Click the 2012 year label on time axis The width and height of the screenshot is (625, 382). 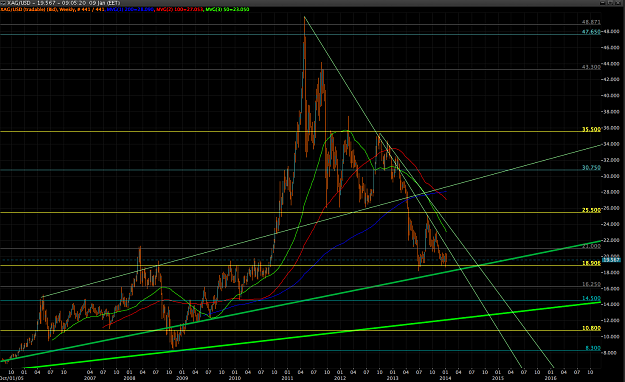coord(340,378)
